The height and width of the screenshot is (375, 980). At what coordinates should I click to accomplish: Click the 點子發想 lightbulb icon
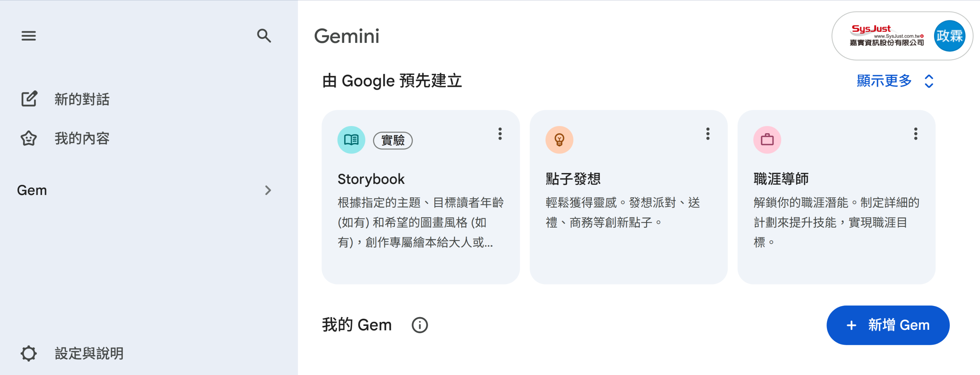coord(559,140)
